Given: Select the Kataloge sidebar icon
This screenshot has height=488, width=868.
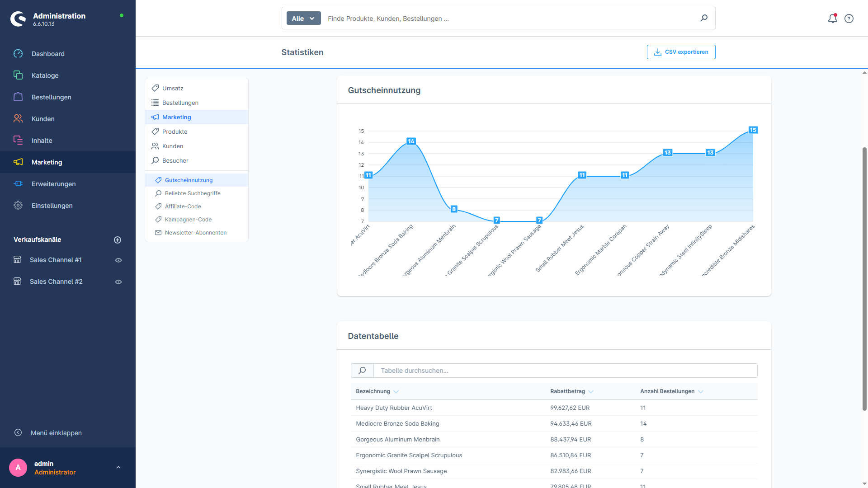Looking at the screenshot, I should click(18, 75).
